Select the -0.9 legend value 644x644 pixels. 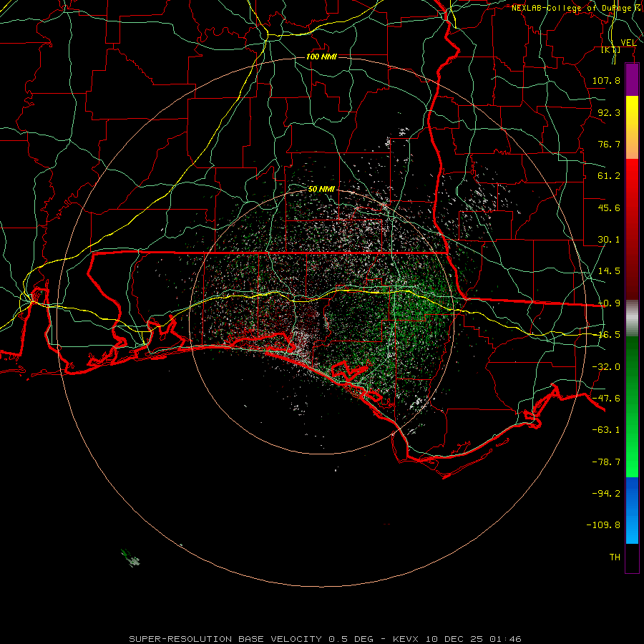(x=609, y=303)
